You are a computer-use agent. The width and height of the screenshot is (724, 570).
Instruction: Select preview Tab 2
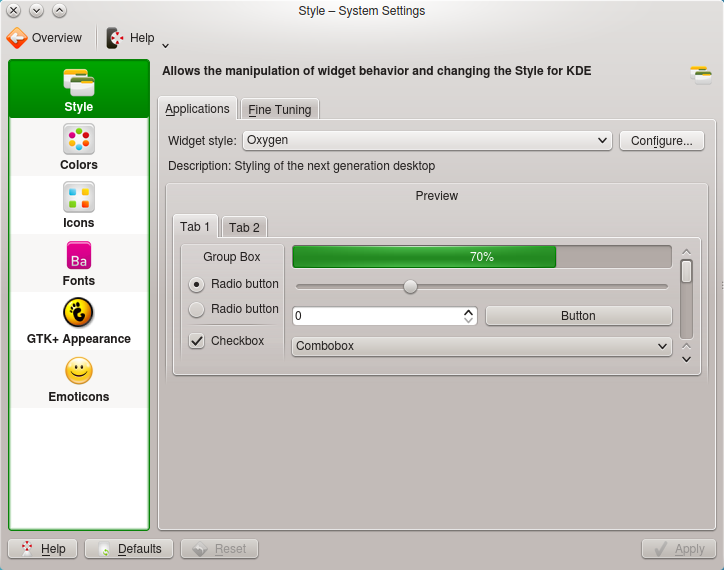pyautogui.click(x=244, y=227)
